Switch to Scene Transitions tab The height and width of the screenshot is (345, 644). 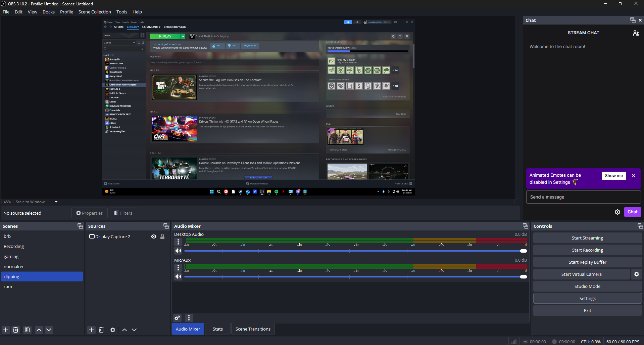click(x=253, y=329)
